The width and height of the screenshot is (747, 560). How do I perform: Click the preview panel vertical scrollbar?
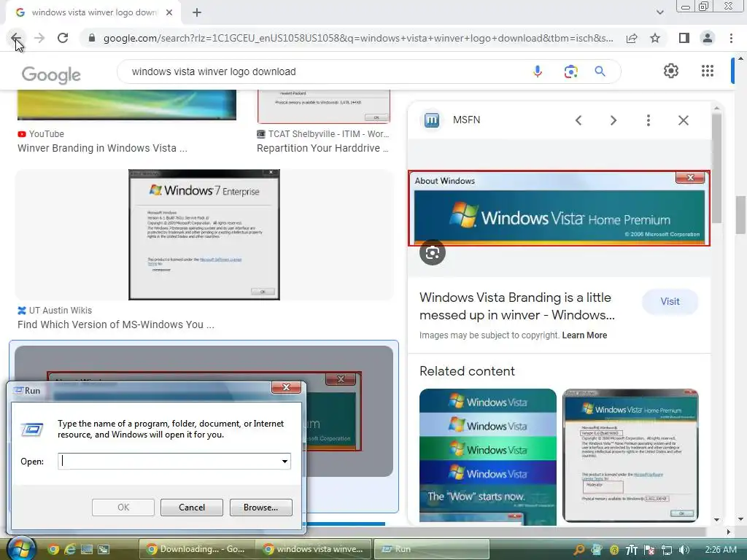[716, 167]
